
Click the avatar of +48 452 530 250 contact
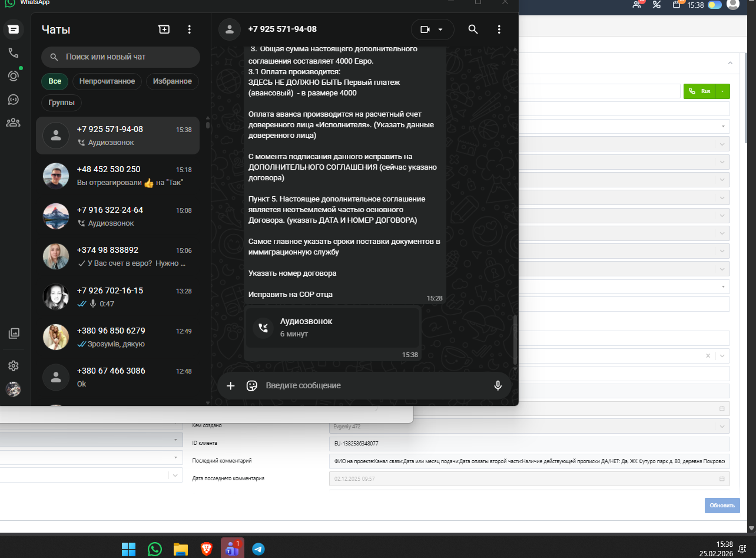56,176
